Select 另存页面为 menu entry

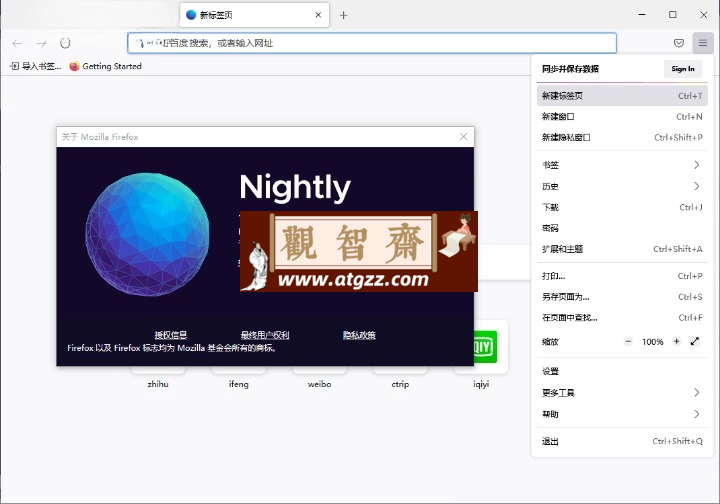point(622,297)
